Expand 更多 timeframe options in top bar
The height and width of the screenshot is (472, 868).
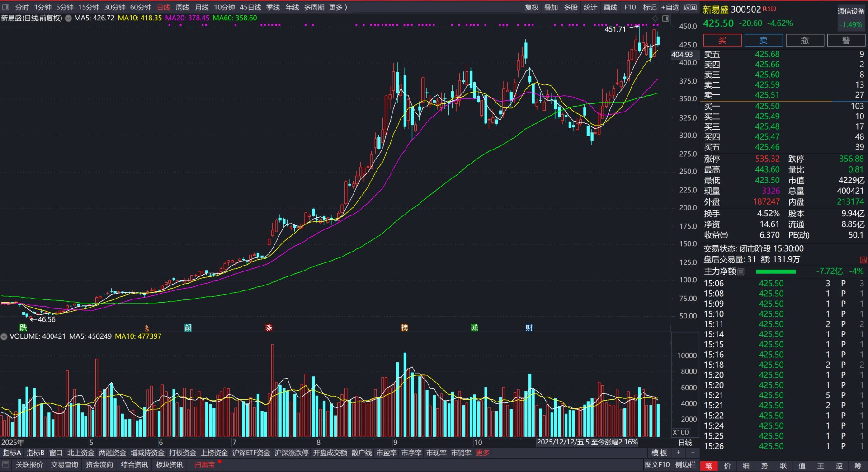pos(338,7)
